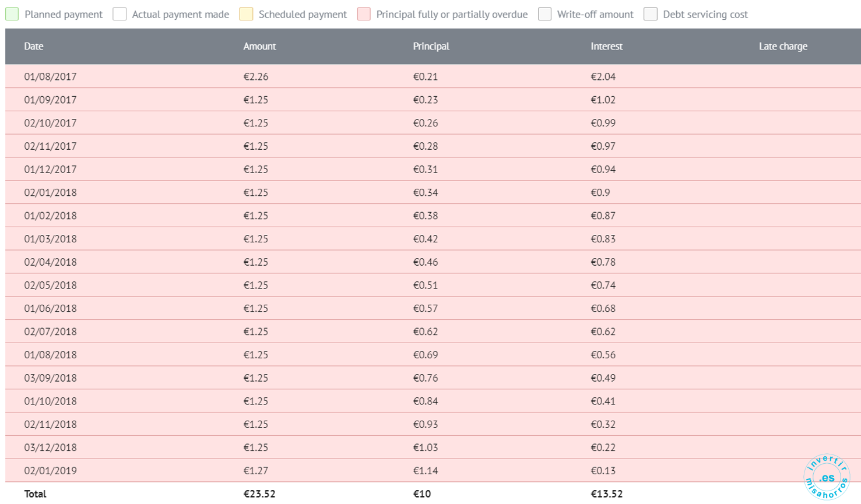Select the 03/09/2018 payment date
The width and height of the screenshot is (861, 504).
(50, 378)
